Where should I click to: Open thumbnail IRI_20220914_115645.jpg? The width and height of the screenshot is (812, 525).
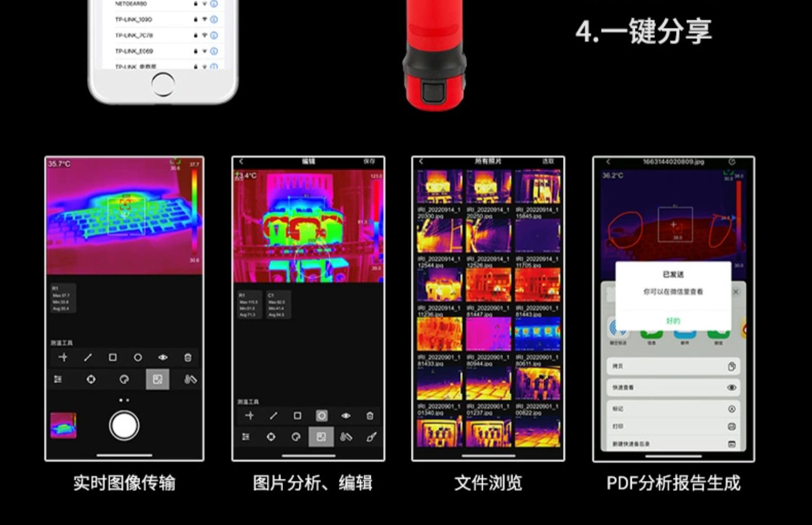click(x=538, y=187)
